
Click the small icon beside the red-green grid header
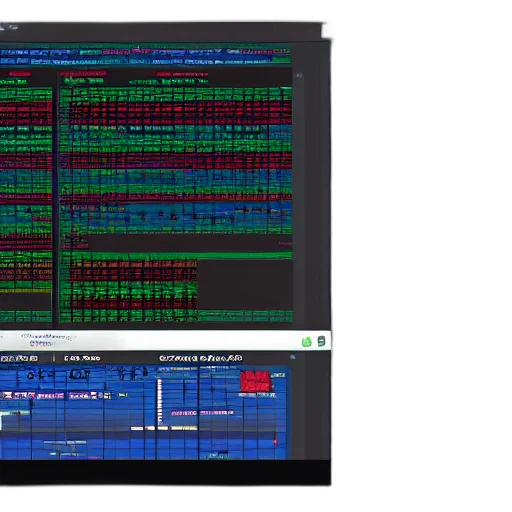click(x=299, y=76)
